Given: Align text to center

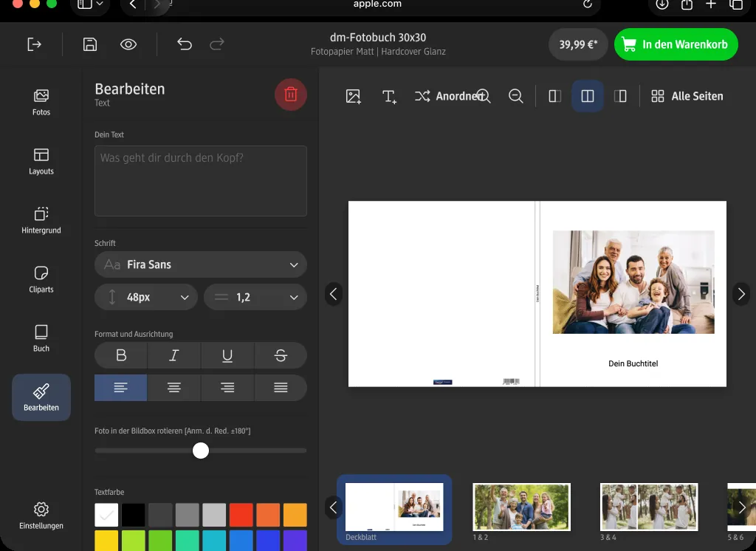Looking at the screenshot, I should (x=174, y=388).
